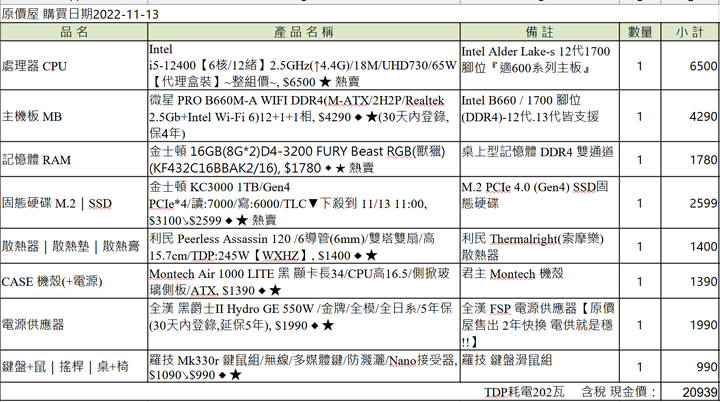Click the 產品名稱 column header

[x=304, y=32]
